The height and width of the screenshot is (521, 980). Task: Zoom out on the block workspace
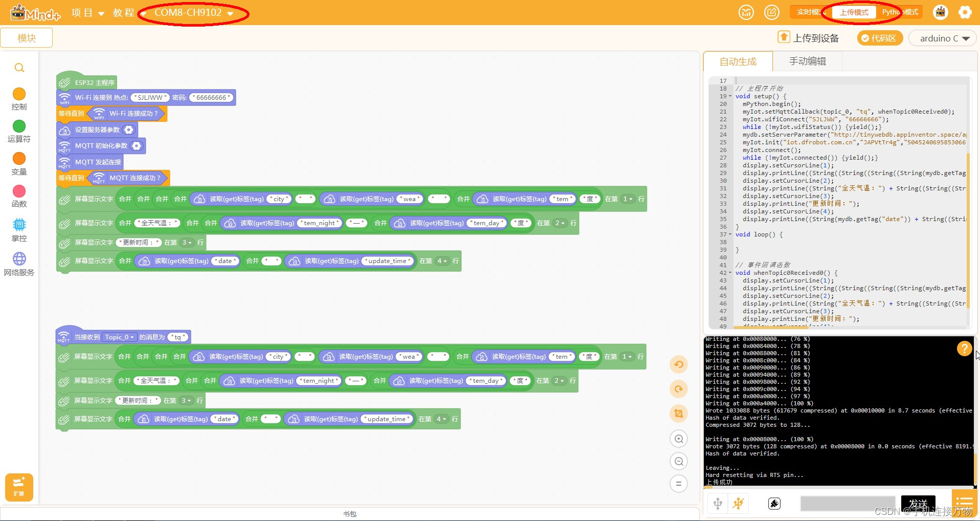pyautogui.click(x=679, y=461)
